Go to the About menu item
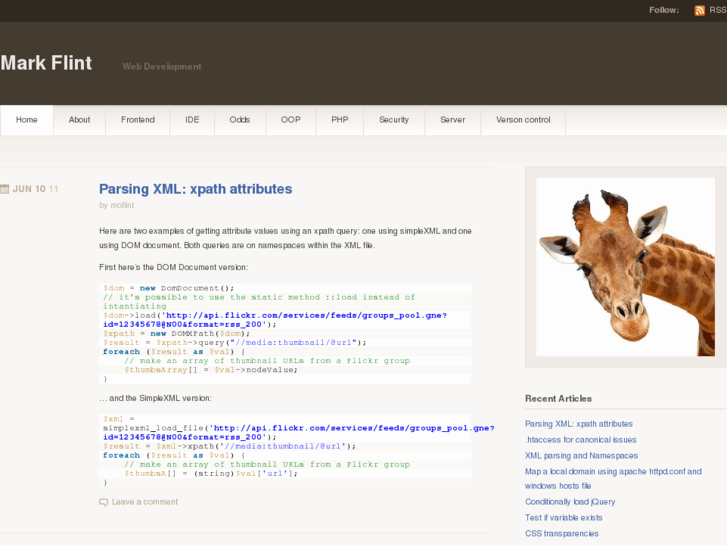727x545 pixels. point(80,120)
